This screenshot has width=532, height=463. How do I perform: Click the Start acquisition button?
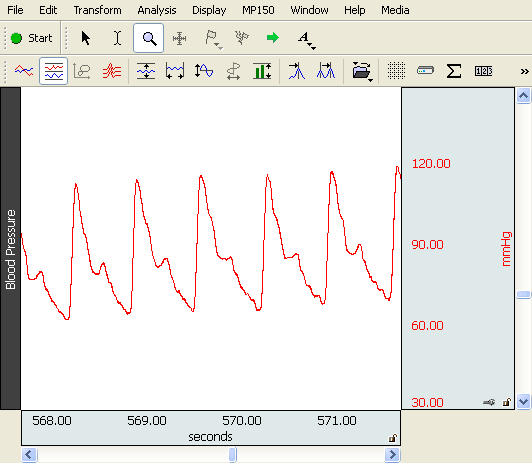[32, 38]
